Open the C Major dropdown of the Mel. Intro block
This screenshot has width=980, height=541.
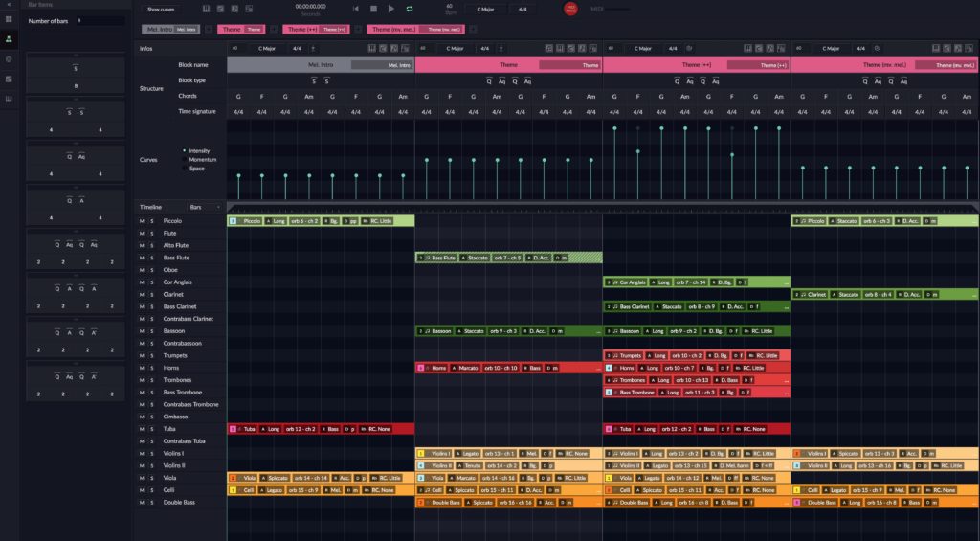click(x=266, y=48)
